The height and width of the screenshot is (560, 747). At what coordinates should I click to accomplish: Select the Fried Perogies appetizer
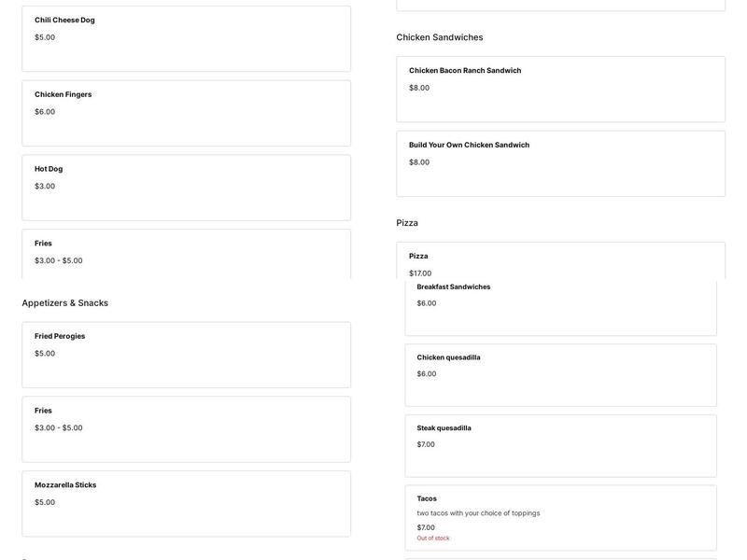coord(186,355)
